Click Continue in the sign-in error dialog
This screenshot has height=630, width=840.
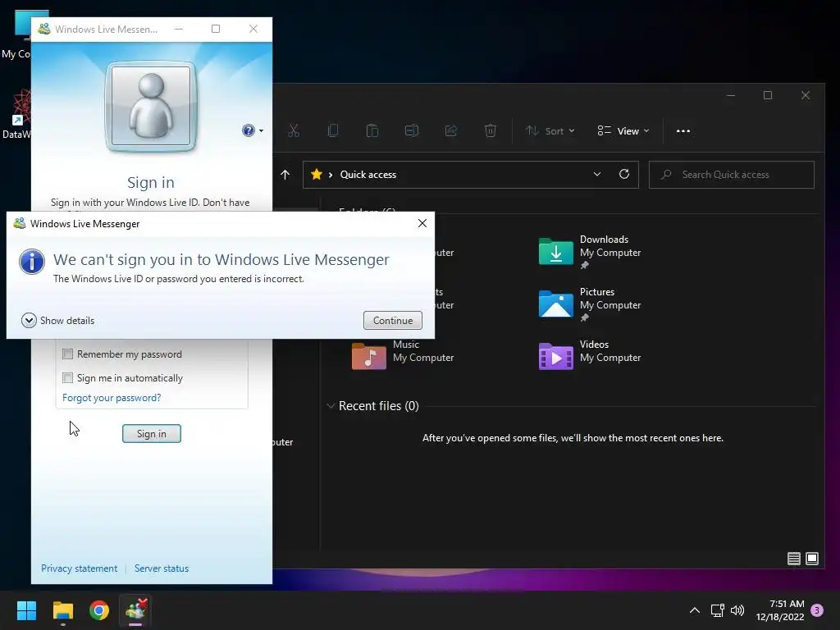coord(393,321)
